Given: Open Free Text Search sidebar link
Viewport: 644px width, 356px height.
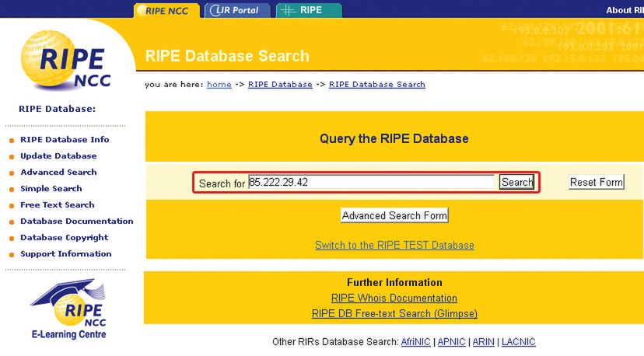Looking at the screenshot, I should pyautogui.click(x=58, y=205).
